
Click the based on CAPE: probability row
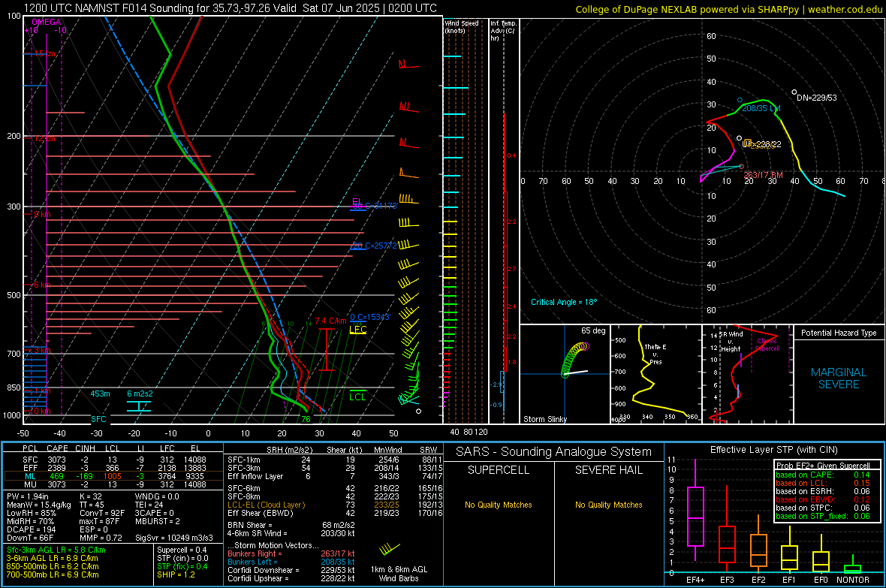822,475
